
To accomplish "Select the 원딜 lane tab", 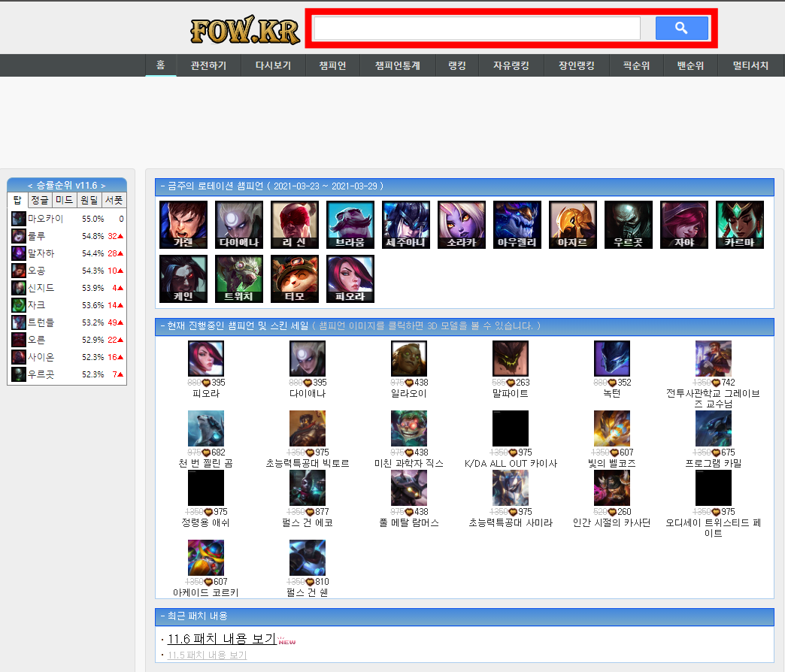I will tap(89, 200).
